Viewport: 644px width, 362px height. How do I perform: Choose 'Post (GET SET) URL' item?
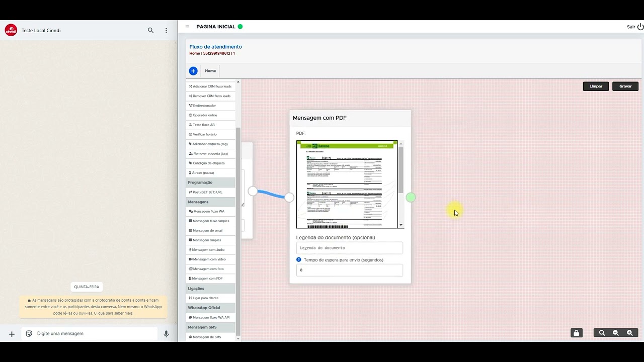pyautogui.click(x=210, y=192)
